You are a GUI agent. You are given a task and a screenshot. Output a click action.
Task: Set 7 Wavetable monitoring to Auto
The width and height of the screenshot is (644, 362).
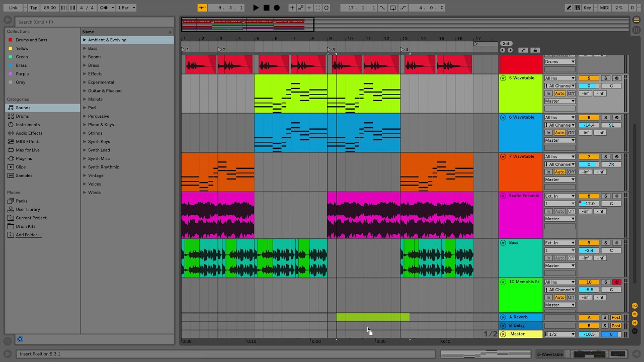tap(559, 172)
